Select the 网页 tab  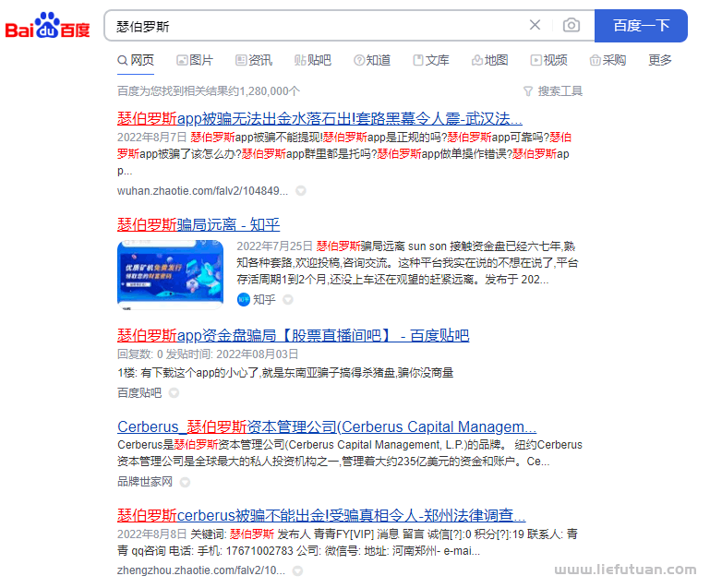(x=136, y=60)
